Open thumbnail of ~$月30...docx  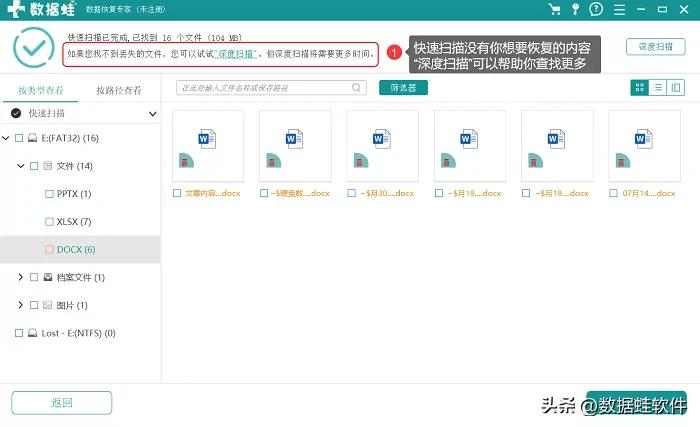tap(383, 146)
